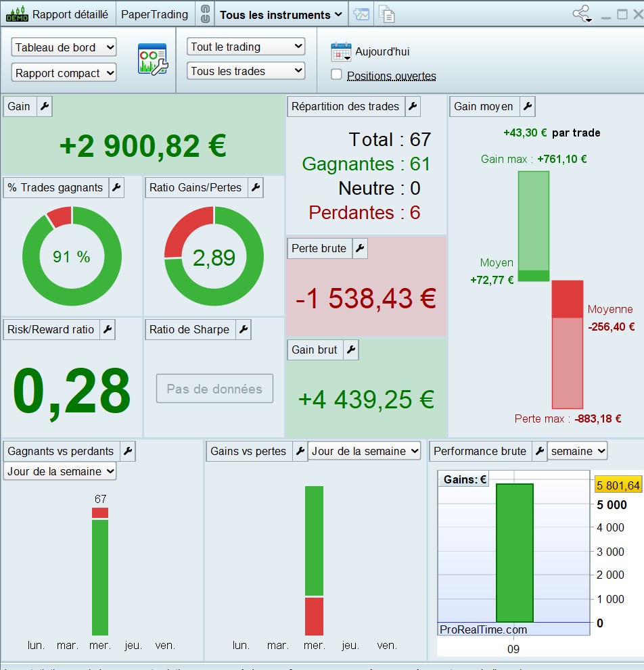Open the Tous les trades dropdown
The height and width of the screenshot is (670, 644).
coord(246,70)
